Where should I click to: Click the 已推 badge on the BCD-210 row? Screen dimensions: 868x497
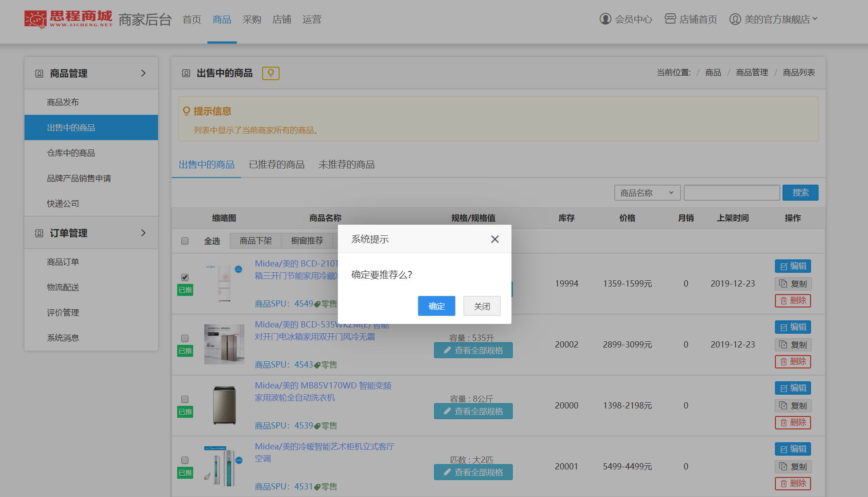click(x=185, y=290)
